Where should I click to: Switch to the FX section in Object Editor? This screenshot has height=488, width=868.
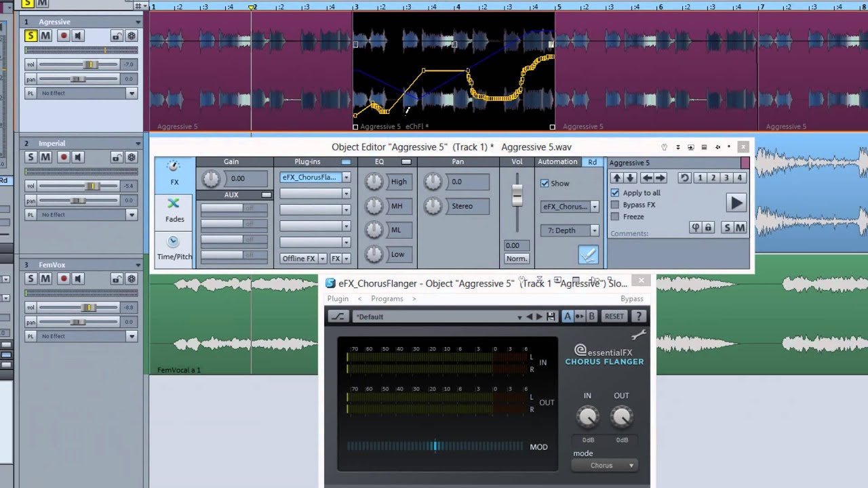click(174, 174)
